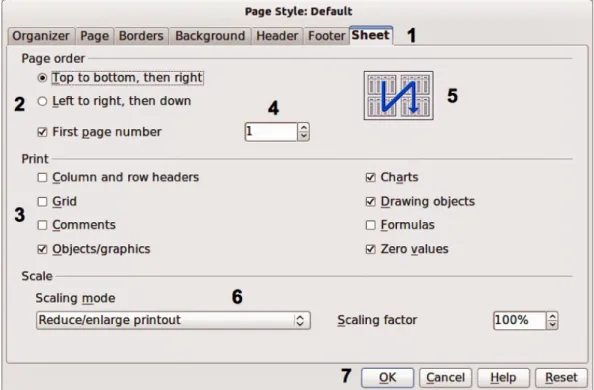
Task: Switch to the Organizer tab
Action: pos(41,36)
